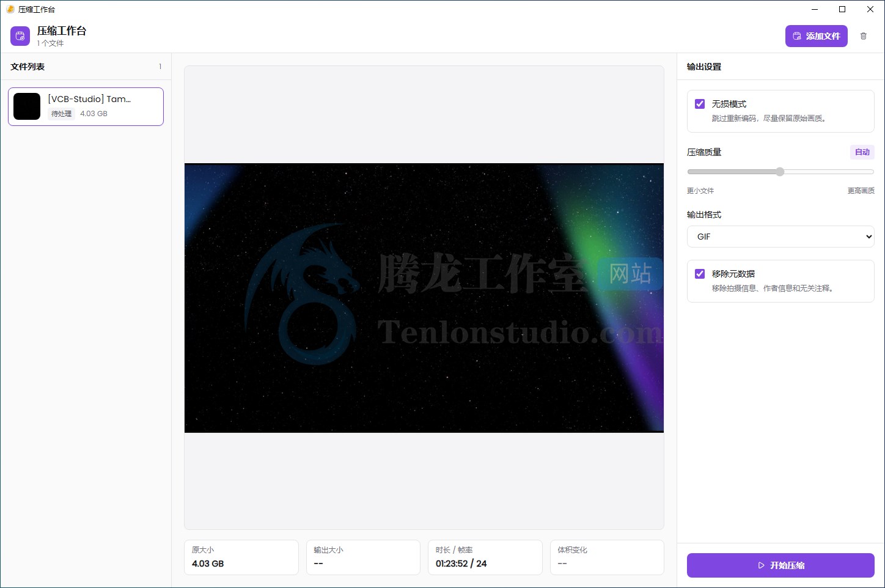Minimize the 压缩工作台 window
Viewport: 885px width, 588px height.
pyautogui.click(x=815, y=9)
